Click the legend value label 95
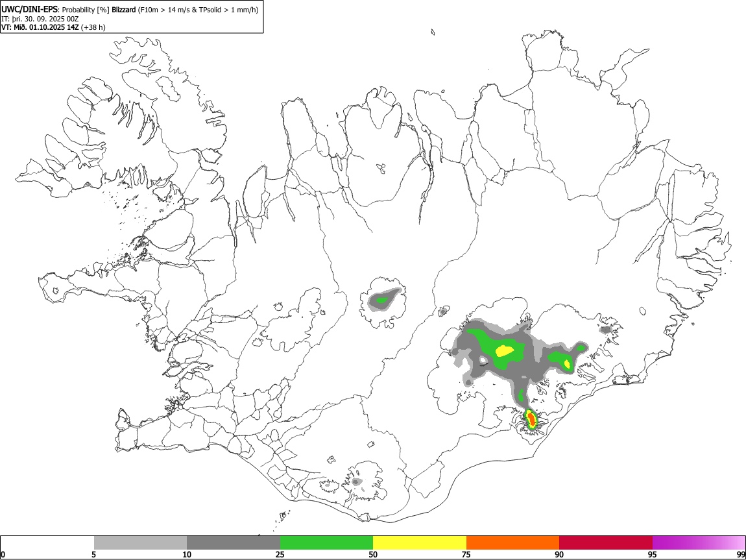This screenshot has width=746, height=560. (x=653, y=554)
